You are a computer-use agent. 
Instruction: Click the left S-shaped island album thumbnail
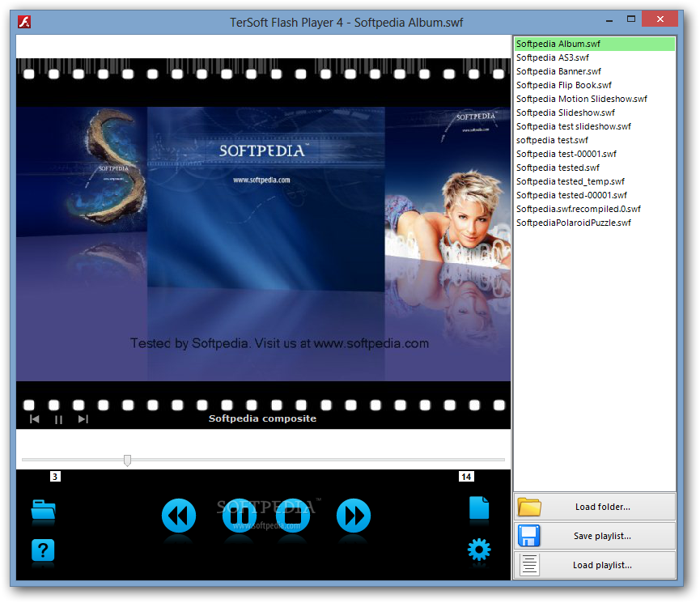click(82, 172)
